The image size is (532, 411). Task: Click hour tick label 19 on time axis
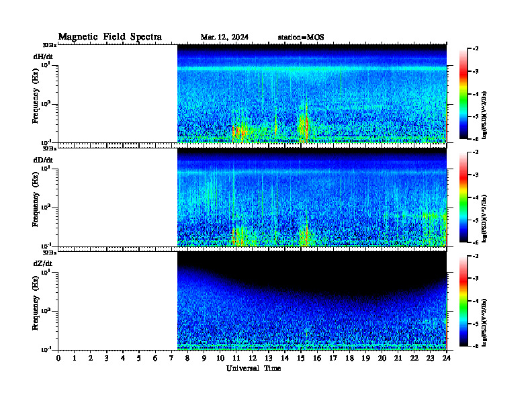click(365, 359)
